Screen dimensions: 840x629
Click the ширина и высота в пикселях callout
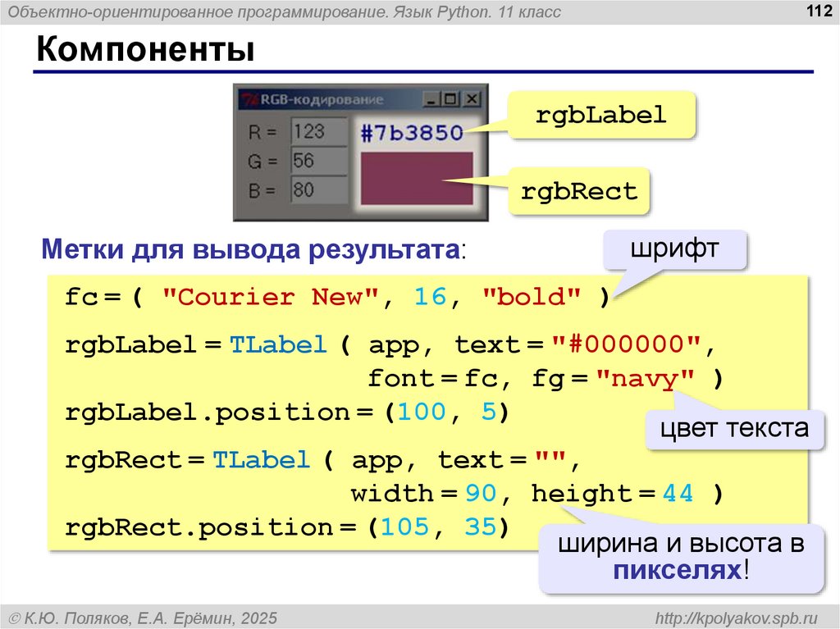[680, 557]
